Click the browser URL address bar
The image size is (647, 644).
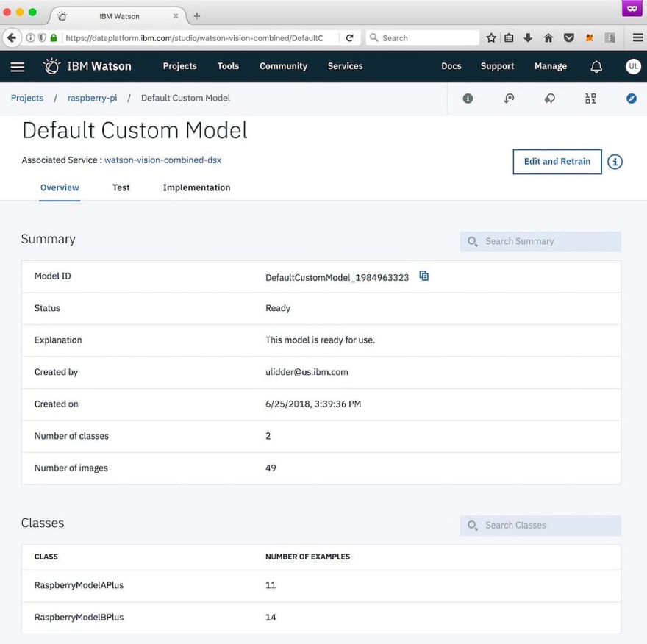pos(194,38)
